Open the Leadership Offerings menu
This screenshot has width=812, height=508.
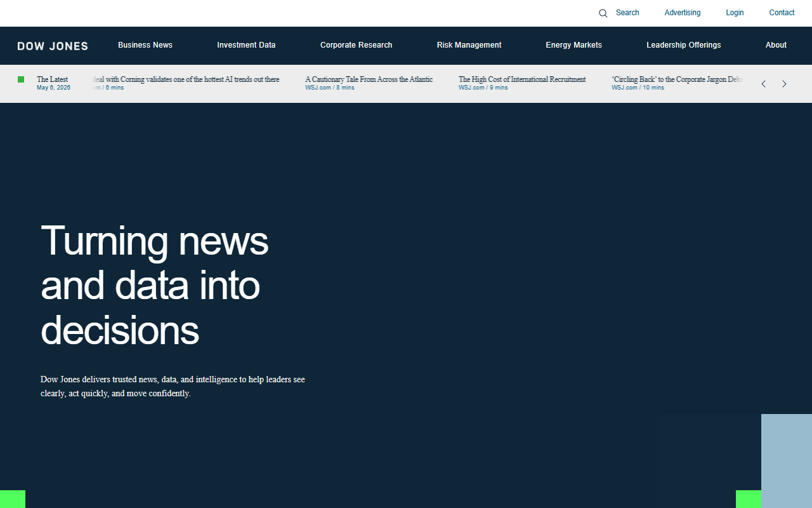tap(684, 45)
